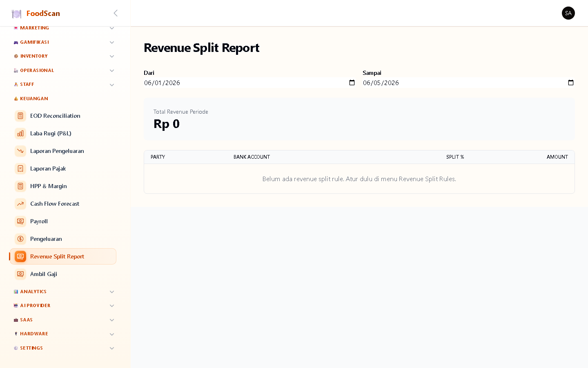The image size is (588, 368).
Task: Click the empty revenue split rule message
Action: click(x=359, y=179)
